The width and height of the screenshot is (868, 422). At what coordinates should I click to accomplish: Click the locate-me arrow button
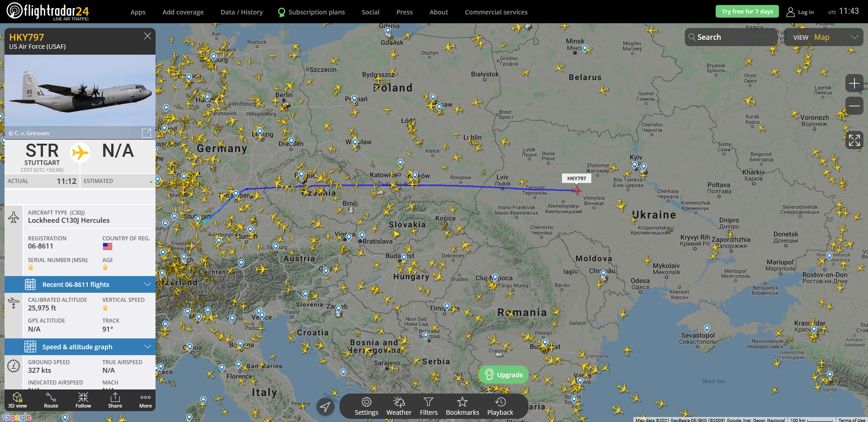pos(325,407)
